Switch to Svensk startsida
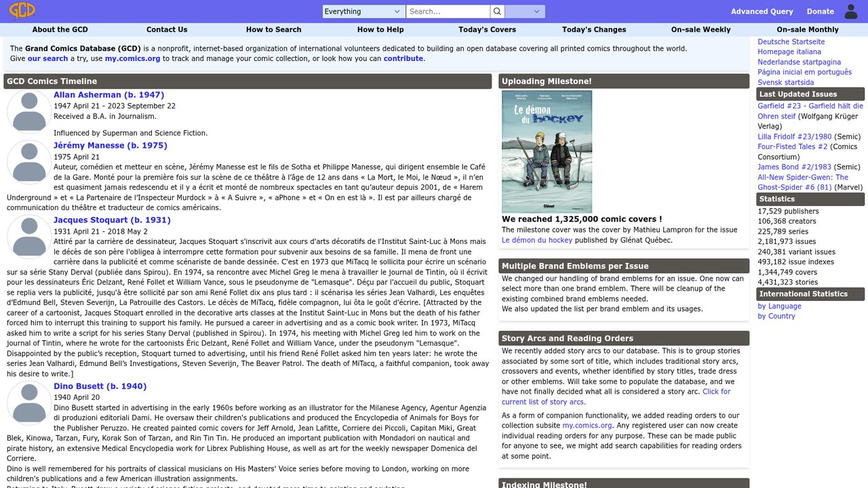The width and height of the screenshot is (868, 488). point(785,83)
